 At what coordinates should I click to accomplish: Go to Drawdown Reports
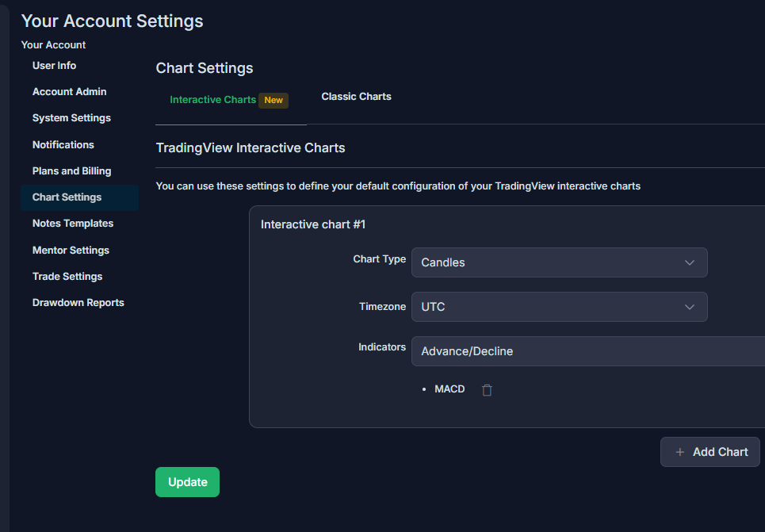78,303
